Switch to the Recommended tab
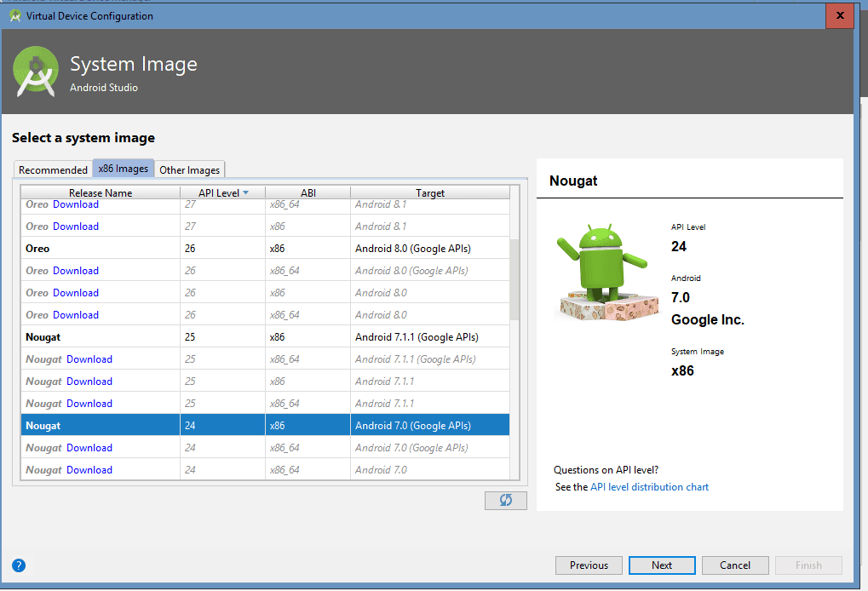This screenshot has height=591, width=868. 53,169
